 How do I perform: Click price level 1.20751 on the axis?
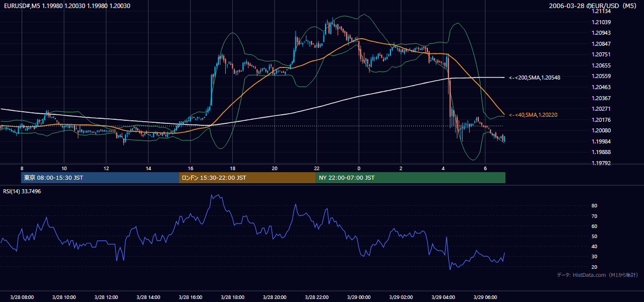pyautogui.click(x=602, y=54)
